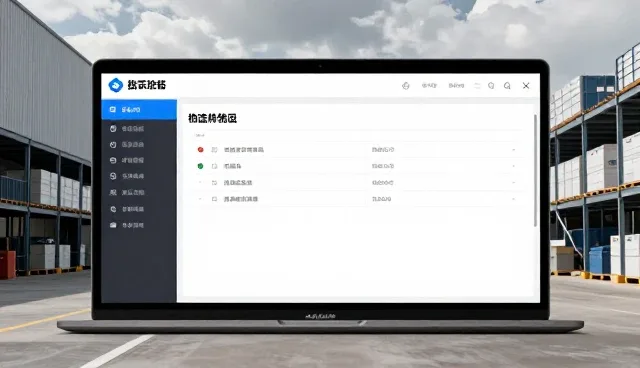The width and height of the screenshot is (640, 368).
Task: Click the value cell in the fourth row
Action: click(x=381, y=199)
